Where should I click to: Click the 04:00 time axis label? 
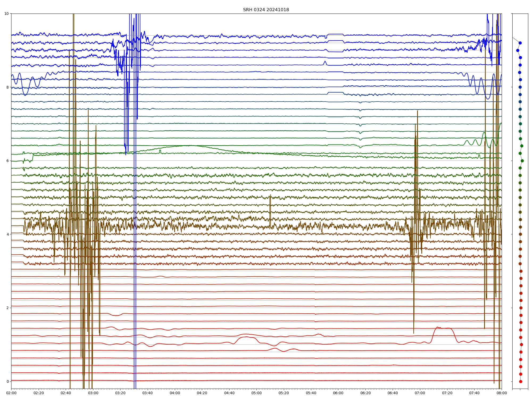pyautogui.click(x=175, y=393)
